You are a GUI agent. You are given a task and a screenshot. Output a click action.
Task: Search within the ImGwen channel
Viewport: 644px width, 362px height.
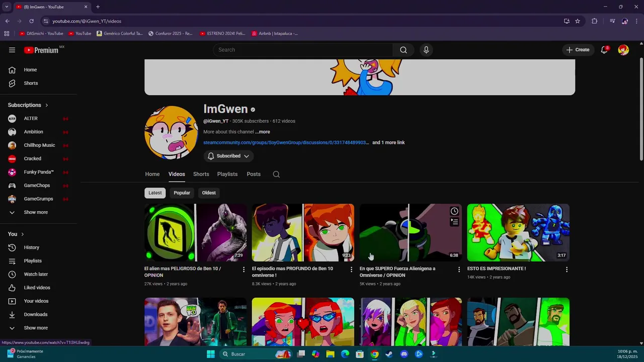click(276, 174)
